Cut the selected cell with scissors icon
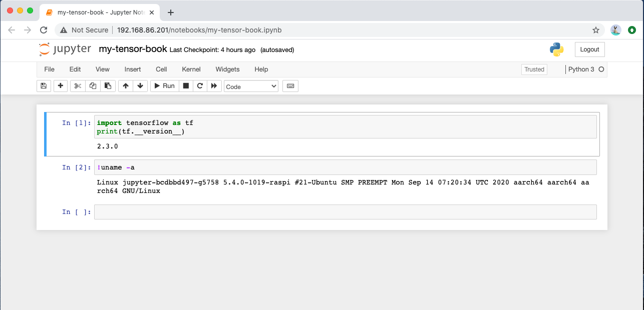This screenshot has width=644, height=310. pos(78,85)
